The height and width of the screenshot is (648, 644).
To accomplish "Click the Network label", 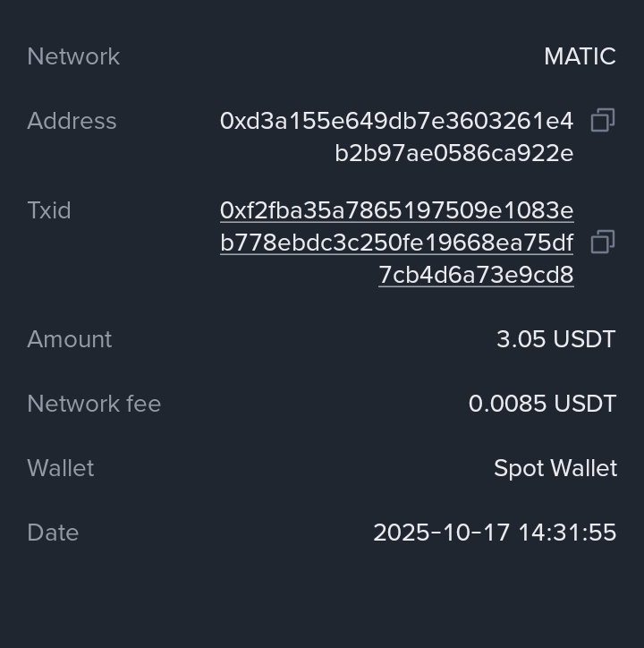I will [73, 56].
